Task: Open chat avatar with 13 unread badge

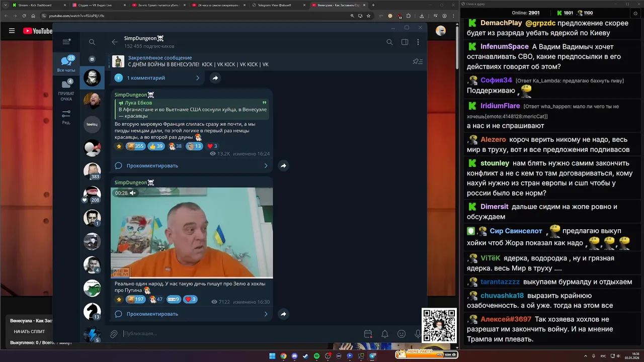Action: point(92,311)
